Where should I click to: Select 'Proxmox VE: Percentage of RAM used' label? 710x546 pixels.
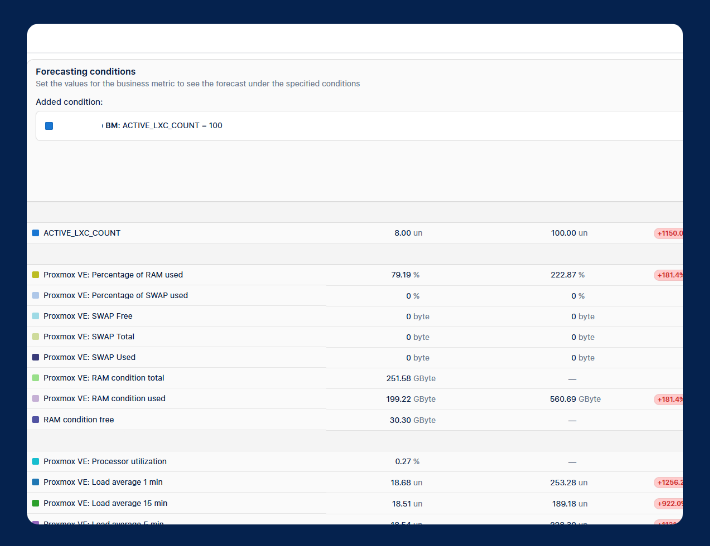tap(113, 275)
